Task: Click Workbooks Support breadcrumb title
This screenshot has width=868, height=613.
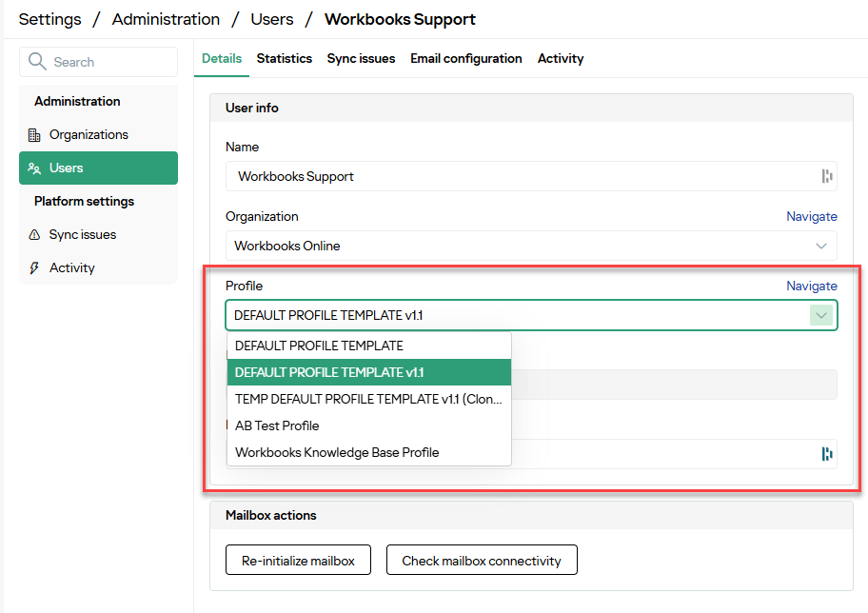Action: [x=400, y=19]
